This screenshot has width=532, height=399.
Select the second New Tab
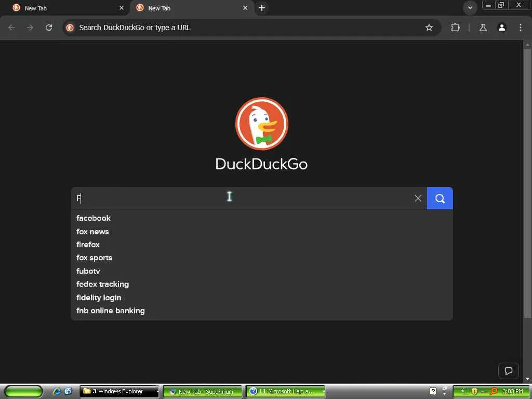point(192,8)
